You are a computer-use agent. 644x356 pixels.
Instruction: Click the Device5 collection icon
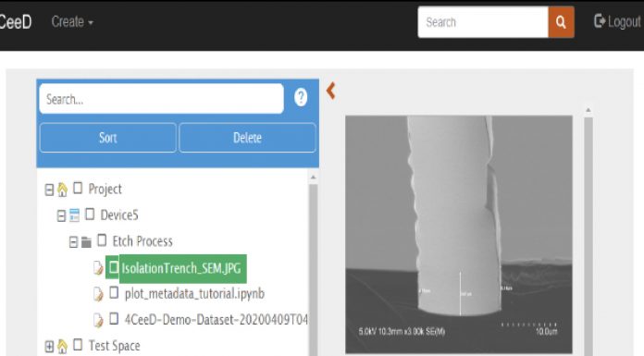pos(74,215)
